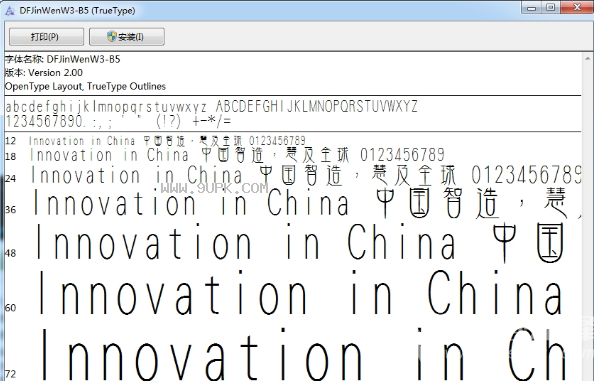Click the 安装(I) install button
This screenshot has height=382, width=594.
click(x=127, y=37)
